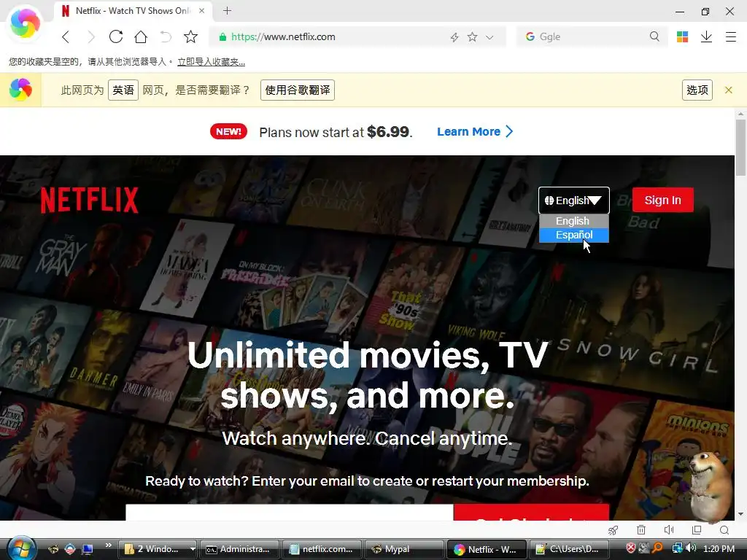The image size is (747, 560).
Task: Click the Learn More link
Action: pyautogui.click(x=474, y=131)
